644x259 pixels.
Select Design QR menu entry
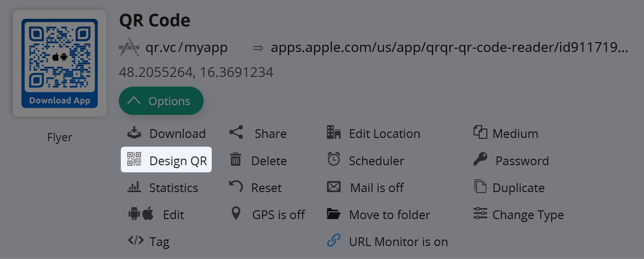tap(166, 160)
